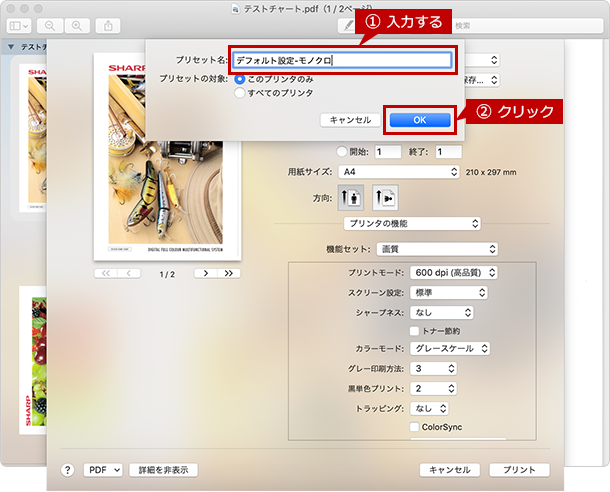Open the プリンタの機能 dropdown

[412, 224]
